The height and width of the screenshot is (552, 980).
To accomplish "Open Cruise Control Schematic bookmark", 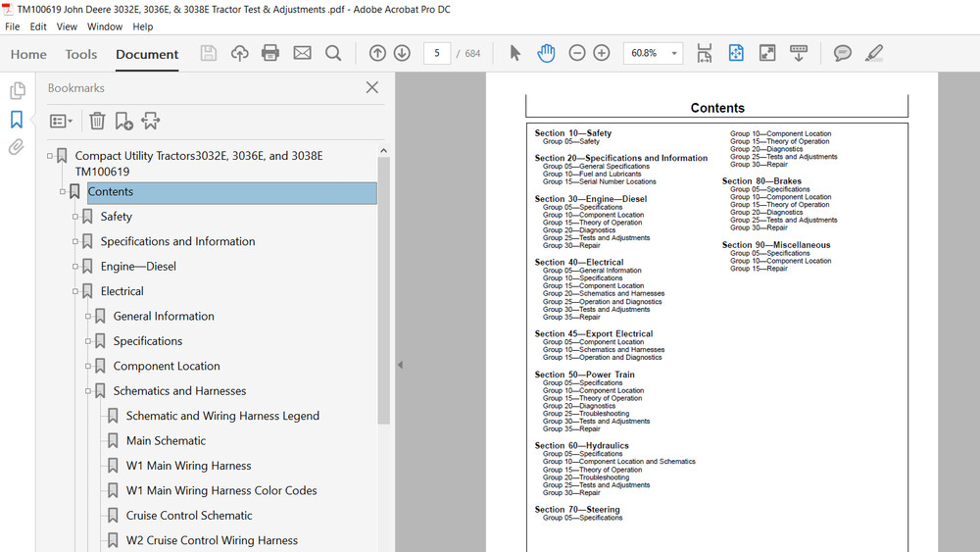I will click(189, 516).
